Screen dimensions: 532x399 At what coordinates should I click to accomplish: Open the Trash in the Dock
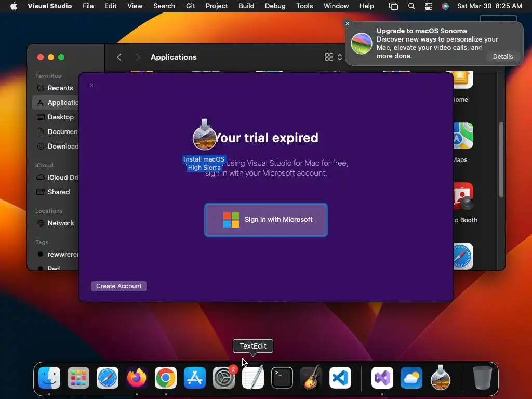coord(483,378)
